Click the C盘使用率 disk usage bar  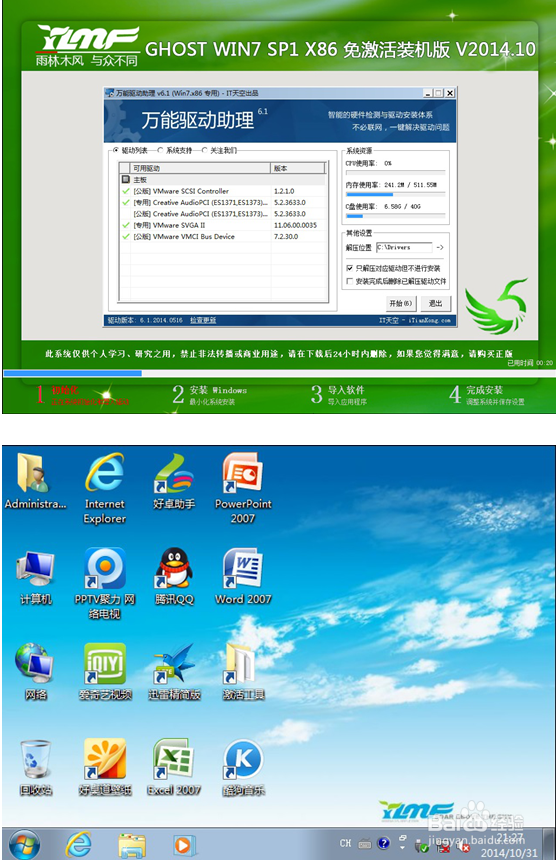(x=396, y=216)
